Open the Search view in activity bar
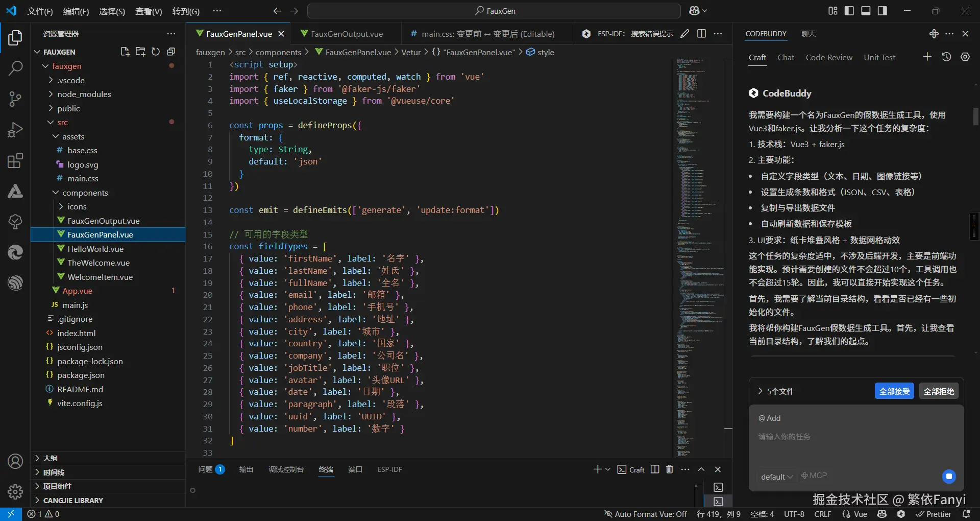This screenshot has height=521, width=980. click(15, 68)
